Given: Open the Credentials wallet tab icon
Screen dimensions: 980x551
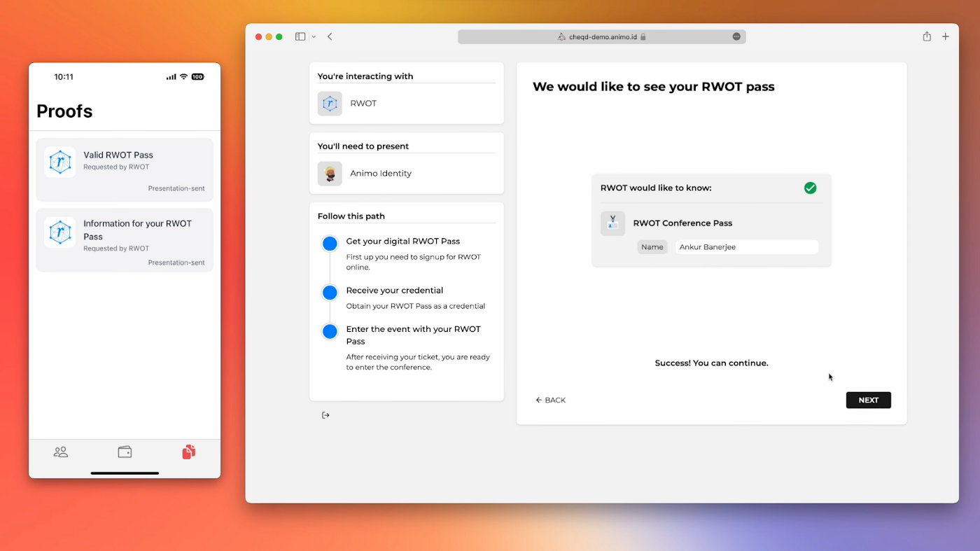Looking at the screenshot, I should [125, 452].
